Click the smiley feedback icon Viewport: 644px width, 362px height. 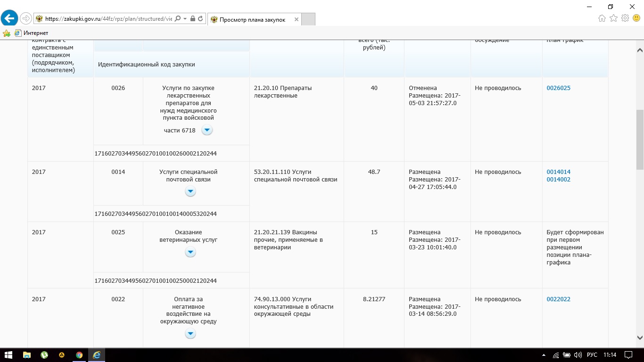636,18
